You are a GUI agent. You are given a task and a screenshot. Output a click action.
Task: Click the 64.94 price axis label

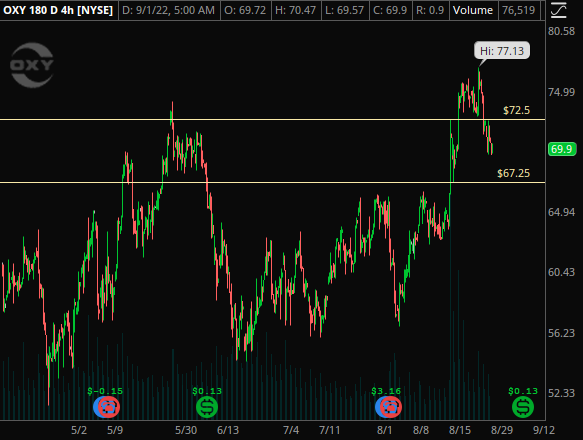click(x=561, y=212)
